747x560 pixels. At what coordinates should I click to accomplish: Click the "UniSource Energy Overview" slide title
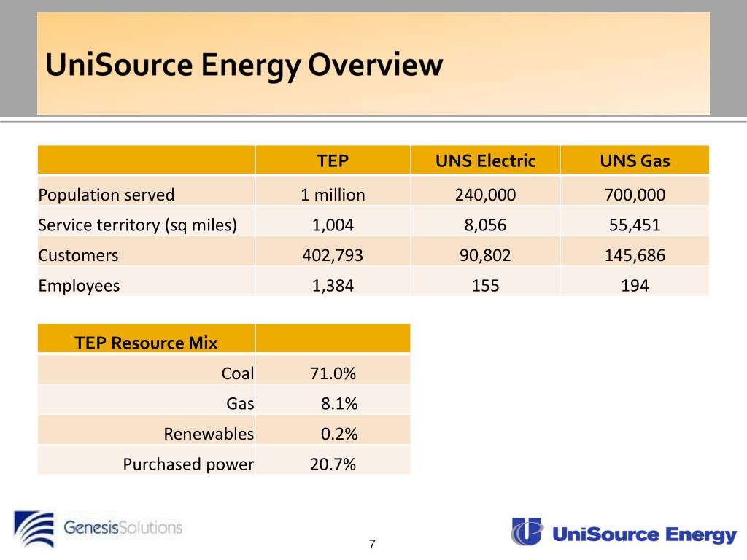tap(244, 65)
